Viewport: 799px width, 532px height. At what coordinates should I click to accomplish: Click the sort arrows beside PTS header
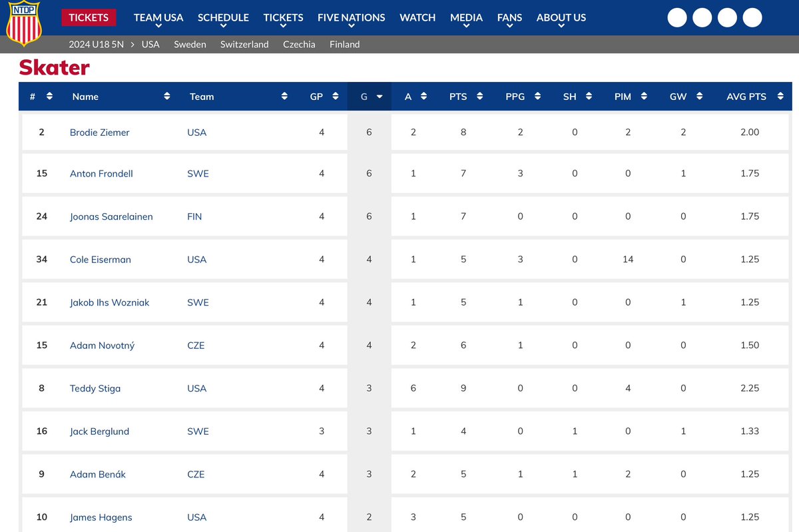(481, 96)
